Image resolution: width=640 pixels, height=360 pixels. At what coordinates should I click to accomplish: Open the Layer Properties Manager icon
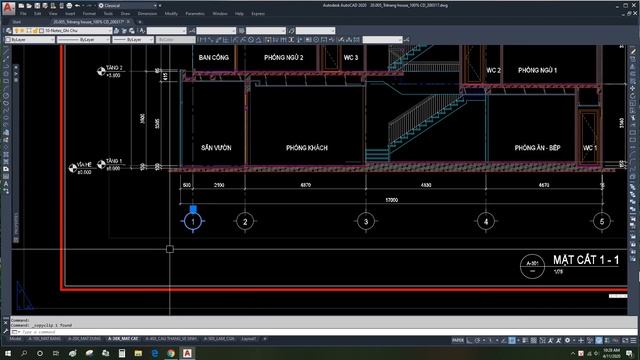(9, 31)
